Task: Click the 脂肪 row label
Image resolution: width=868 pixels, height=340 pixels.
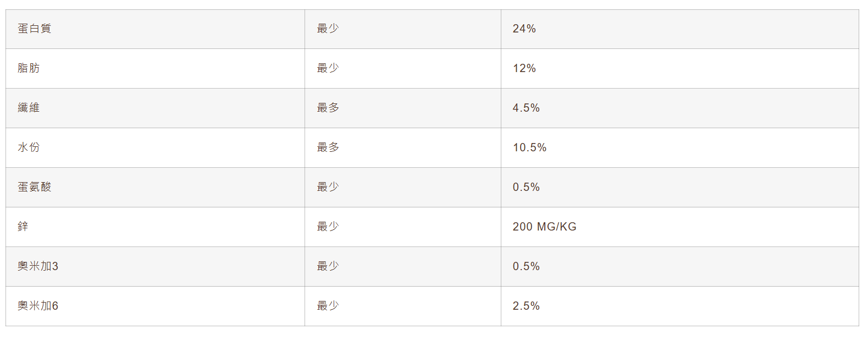Action: click(29, 68)
